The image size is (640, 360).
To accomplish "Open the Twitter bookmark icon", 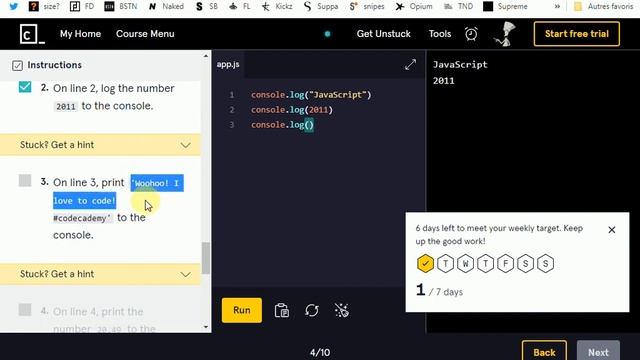I will click(13, 6).
